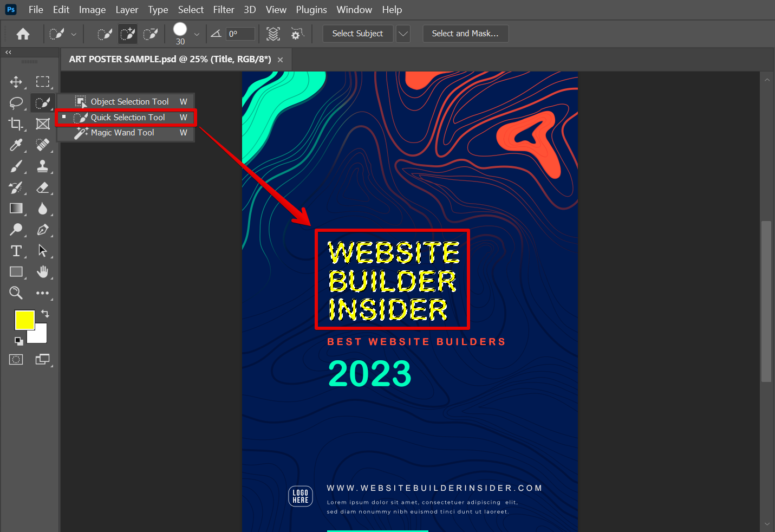This screenshot has width=775, height=532.
Task: Click the Hand tool
Action: [43, 272]
